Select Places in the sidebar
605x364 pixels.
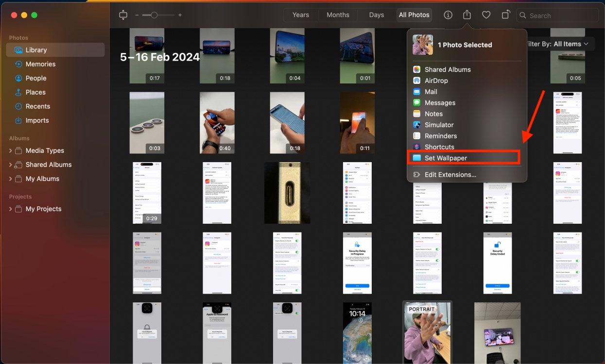(36, 92)
